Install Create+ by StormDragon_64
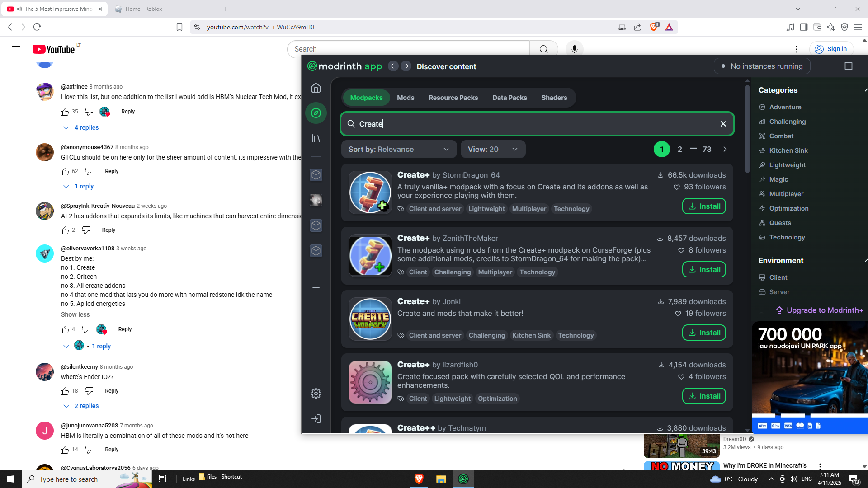The height and width of the screenshot is (488, 868). (703, 206)
